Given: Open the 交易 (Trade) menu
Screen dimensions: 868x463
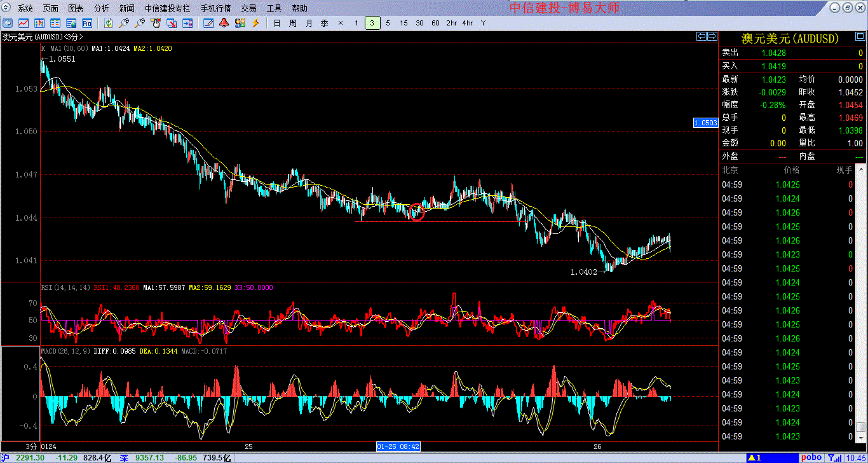Looking at the screenshot, I should (x=248, y=8).
